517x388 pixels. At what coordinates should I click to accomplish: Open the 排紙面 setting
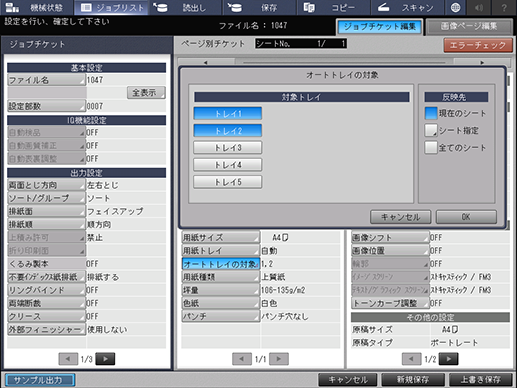[x=46, y=211]
